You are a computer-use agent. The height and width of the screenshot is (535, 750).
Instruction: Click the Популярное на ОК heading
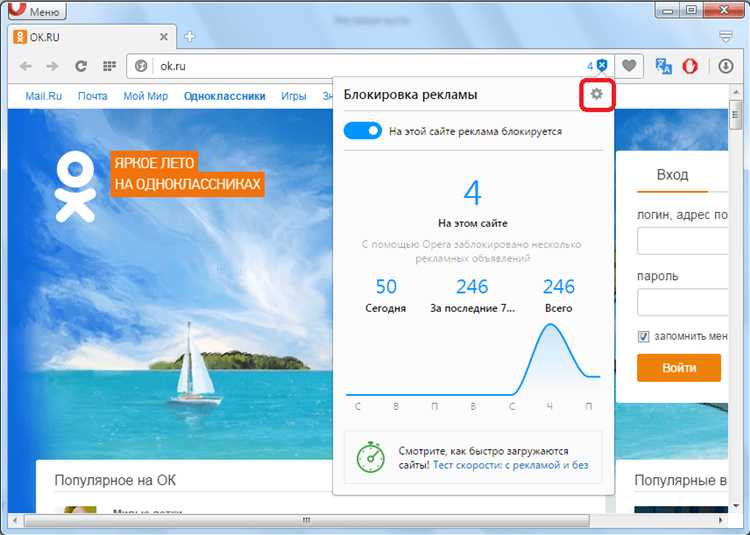click(x=115, y=480)
